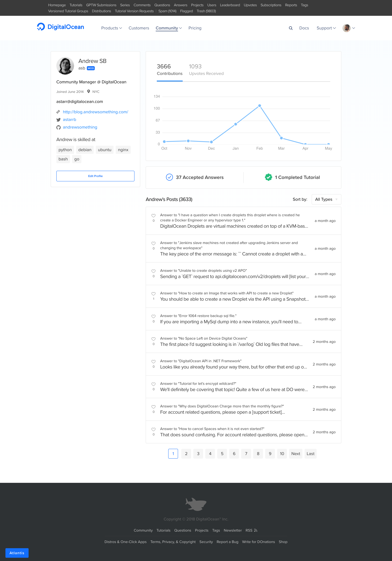Open the All Types sort dropdown
Screen dimensions: 392x561
(x=326, y=199)
